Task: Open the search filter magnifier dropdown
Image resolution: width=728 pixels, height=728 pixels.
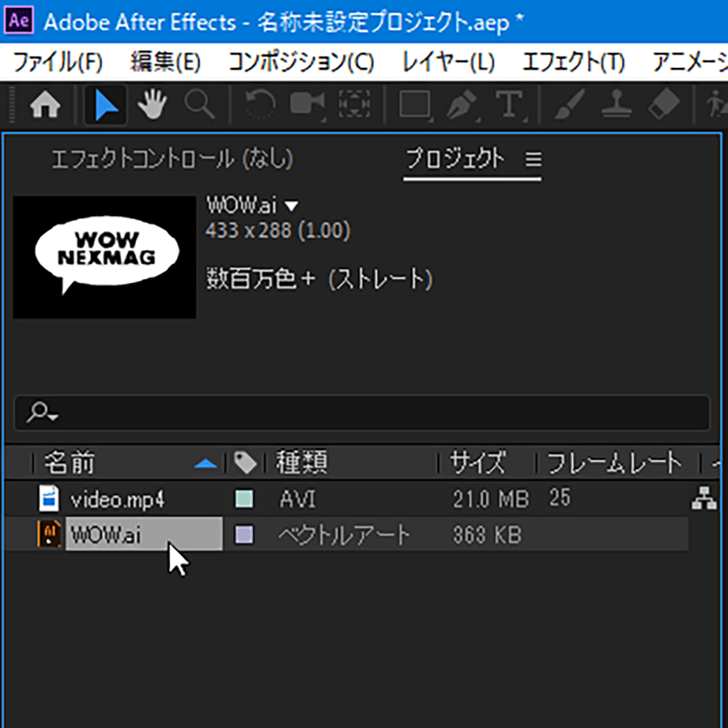Action: pos(41,413)
